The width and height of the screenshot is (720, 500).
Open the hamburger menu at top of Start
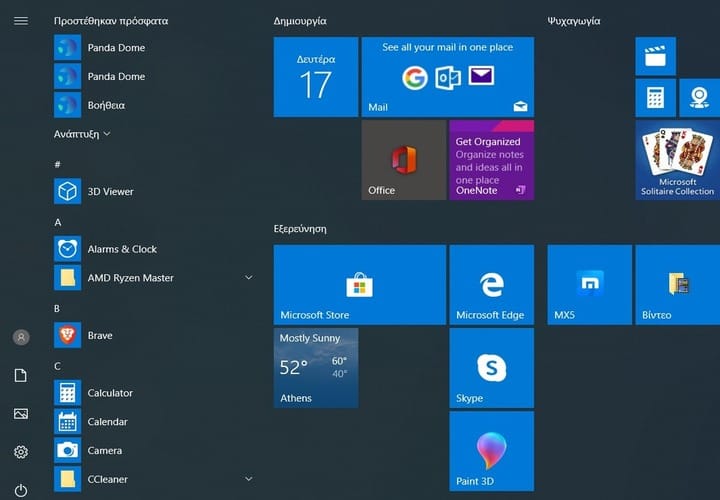21,21
